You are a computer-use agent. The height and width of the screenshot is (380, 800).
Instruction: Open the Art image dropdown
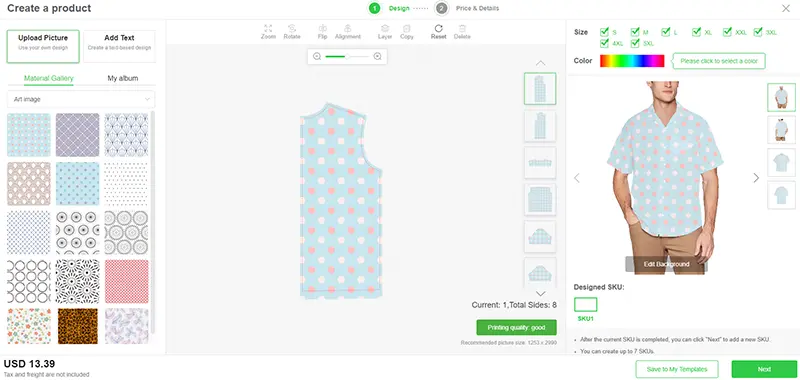(x=81, y=99)
